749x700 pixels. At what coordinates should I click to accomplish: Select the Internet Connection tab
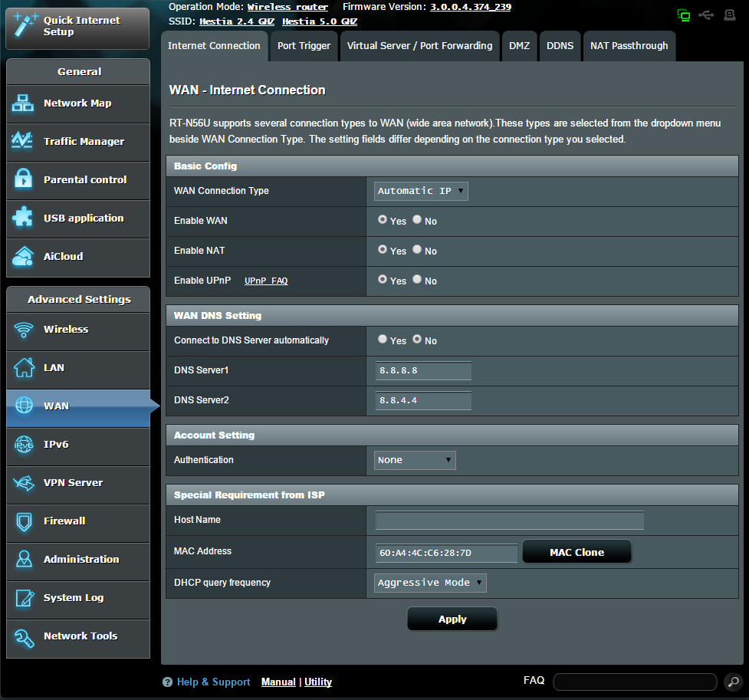click(x=214, y=46)
